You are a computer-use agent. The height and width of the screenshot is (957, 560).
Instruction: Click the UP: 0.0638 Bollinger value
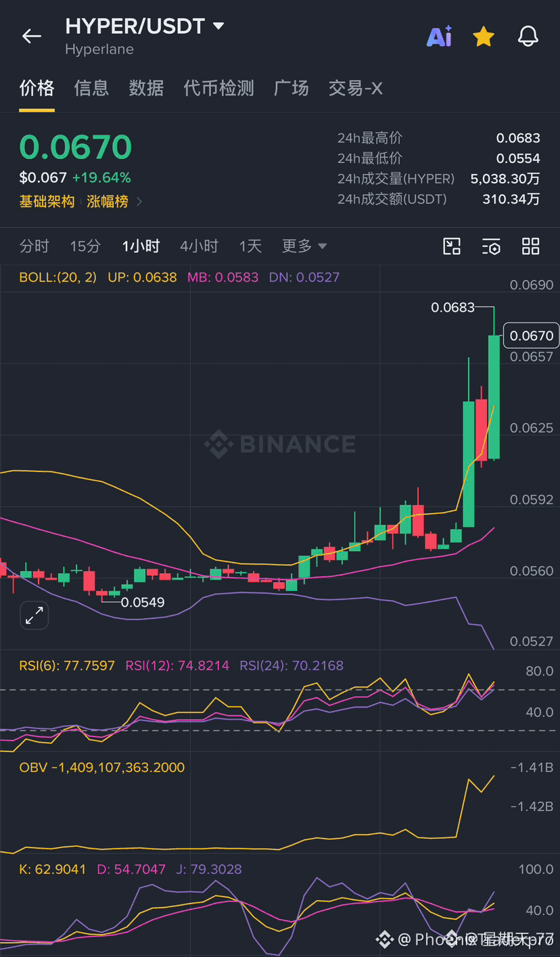[x=142, y=277]
